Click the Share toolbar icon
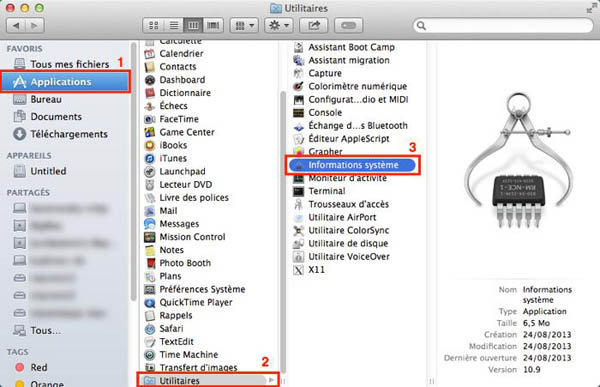The width and height of the screenshot is (600, 387). click(x=314, y=26)
